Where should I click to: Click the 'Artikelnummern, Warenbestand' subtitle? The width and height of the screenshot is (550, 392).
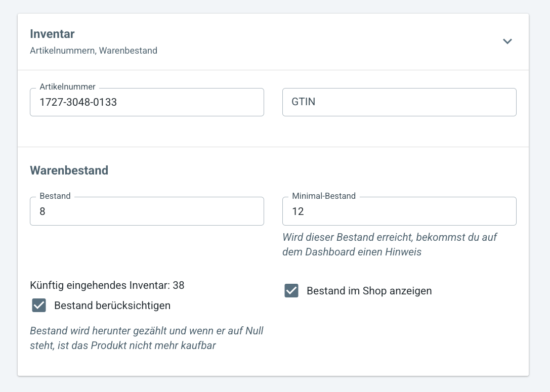pos(94,51)
